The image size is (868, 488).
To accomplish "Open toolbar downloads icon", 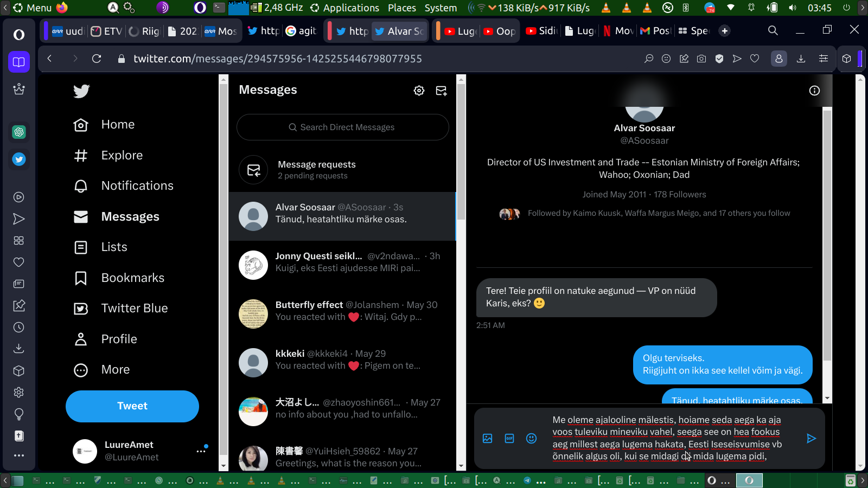I will pos(801,59).
